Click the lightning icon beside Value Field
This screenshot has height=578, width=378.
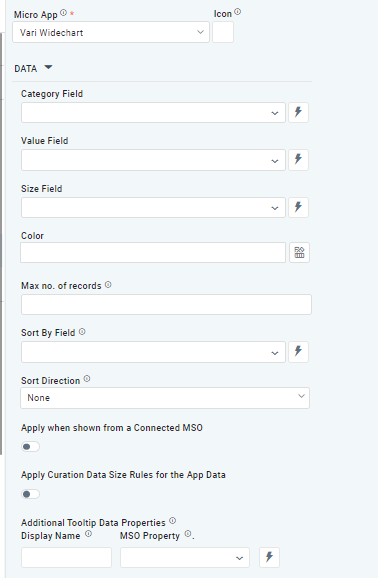[298, 160]
